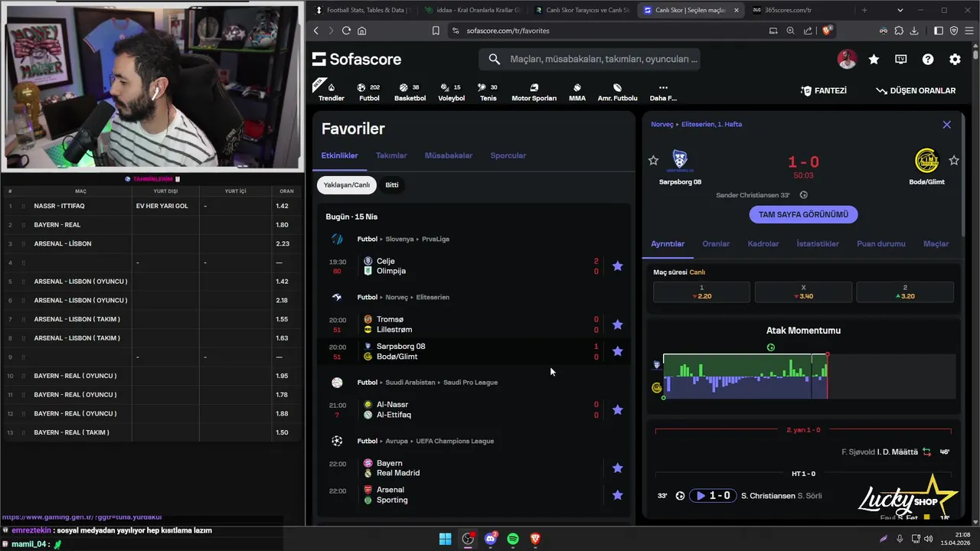Image resolution: width=980 pixels, height=551 pixels.
Task: Unfavorite the Tromsø vs Lillestrøm match
Action: [617, 324]
